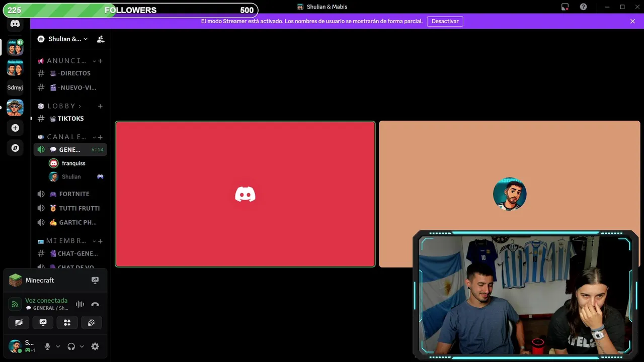This screenshot has height=362, width=644.
Task: Toggle noise suppression waveform icon
Action: click(80, 304)
